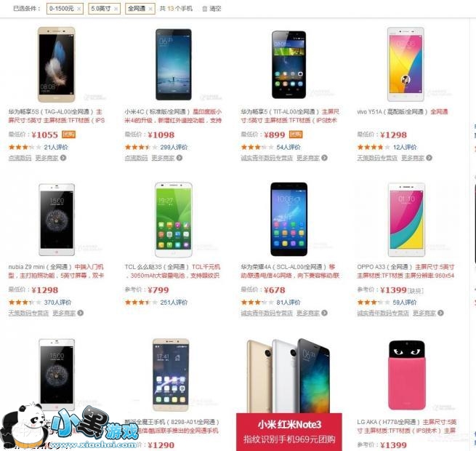Open the 华为畅享5S phone thumbnail

click(x=57, y=65)
